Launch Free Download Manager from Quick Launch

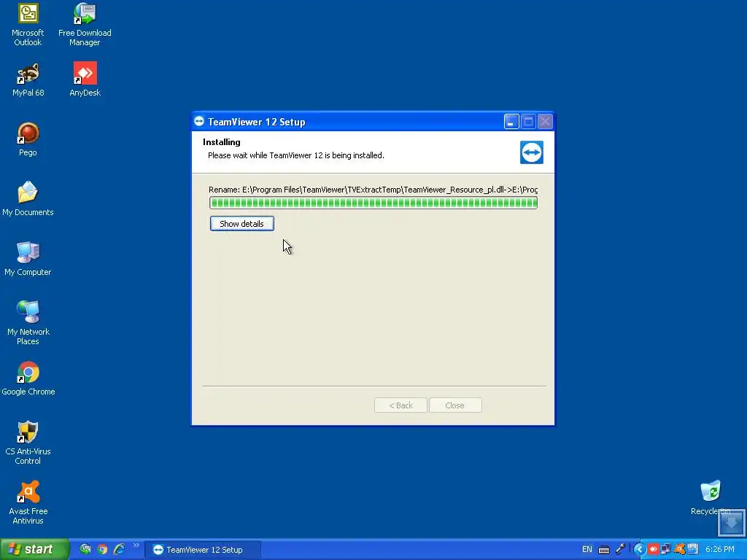[85, 549]
